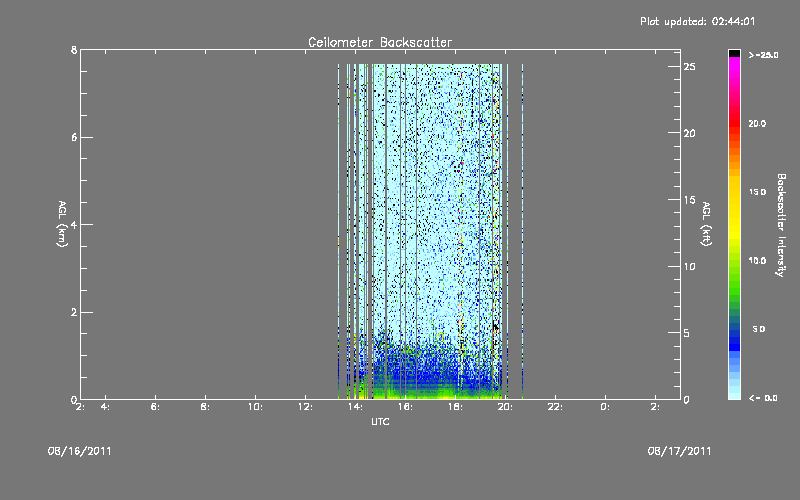Click the "0" tick on the kft axis

coord(687,399)
